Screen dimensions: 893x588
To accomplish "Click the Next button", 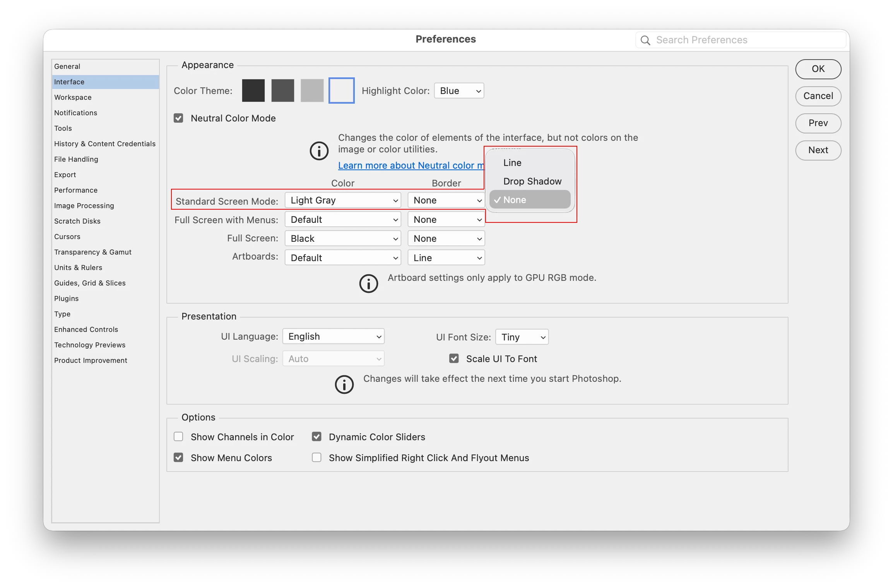I will [x=818, y=150].
